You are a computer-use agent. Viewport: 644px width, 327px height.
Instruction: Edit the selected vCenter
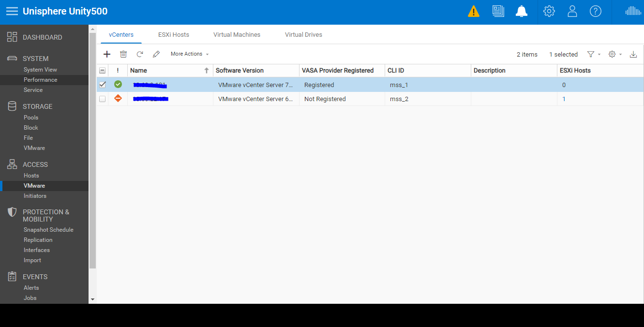[156, 54]
